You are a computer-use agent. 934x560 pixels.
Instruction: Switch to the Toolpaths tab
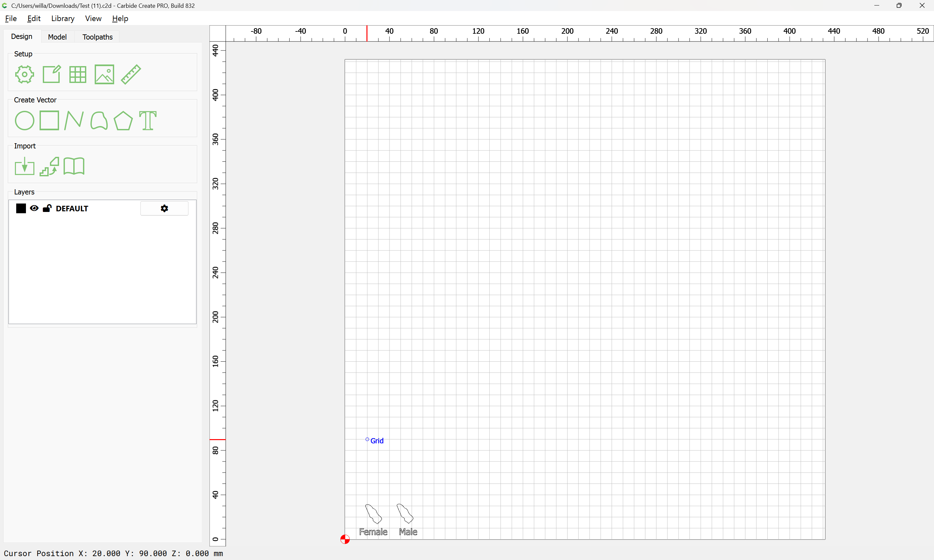[97, 37]
